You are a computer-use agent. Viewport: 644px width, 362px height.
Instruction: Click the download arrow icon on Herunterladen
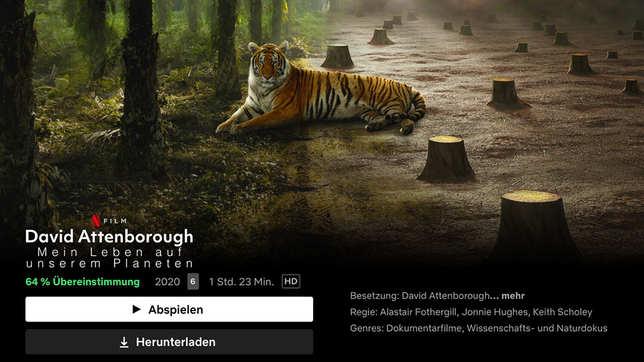coord(124,342)
